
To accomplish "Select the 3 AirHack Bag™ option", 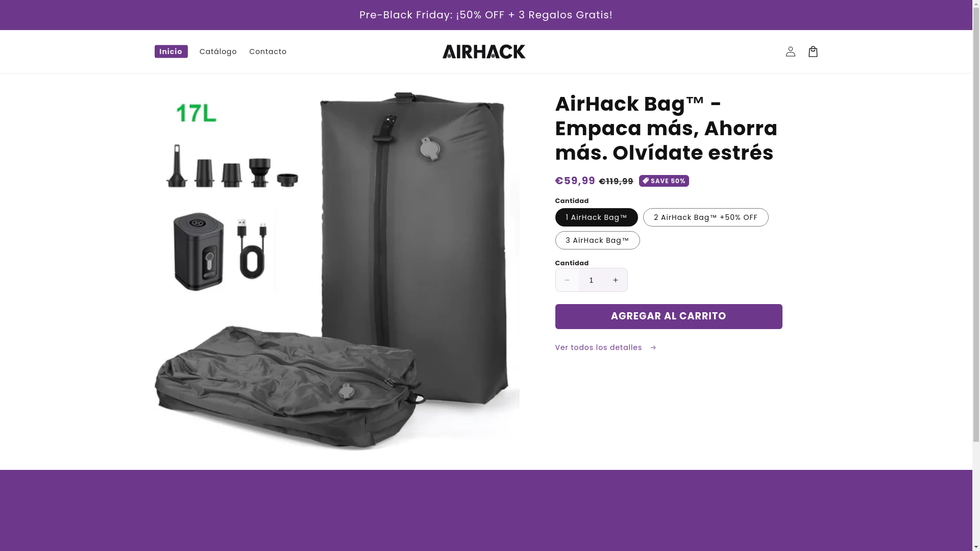I will pos(597,240).
